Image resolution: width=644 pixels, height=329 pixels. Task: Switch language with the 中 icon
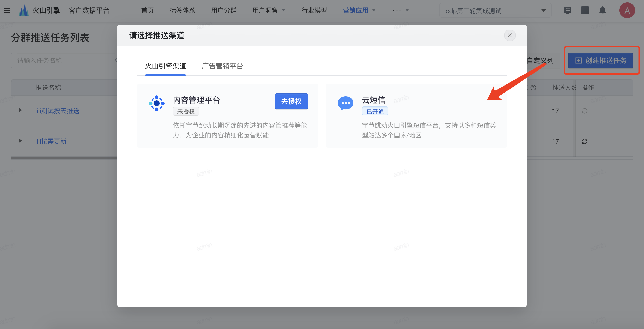click(585, 11)
